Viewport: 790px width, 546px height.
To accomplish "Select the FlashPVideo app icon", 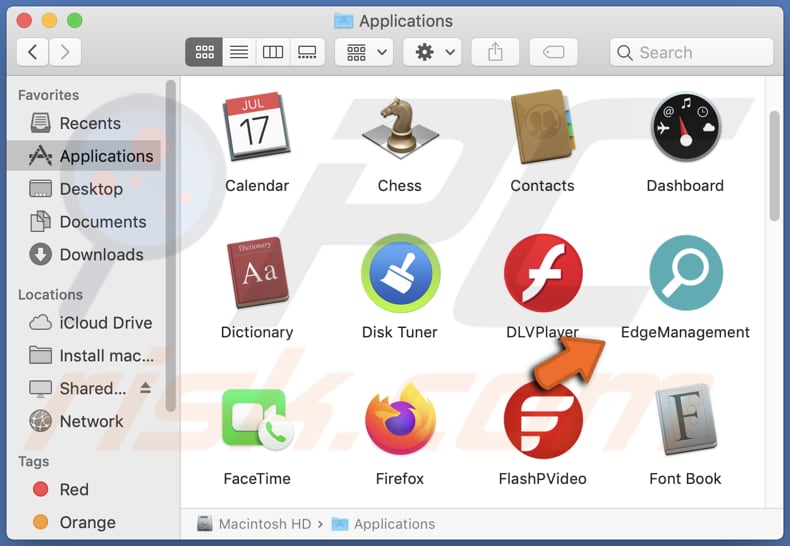I will 542,420.
